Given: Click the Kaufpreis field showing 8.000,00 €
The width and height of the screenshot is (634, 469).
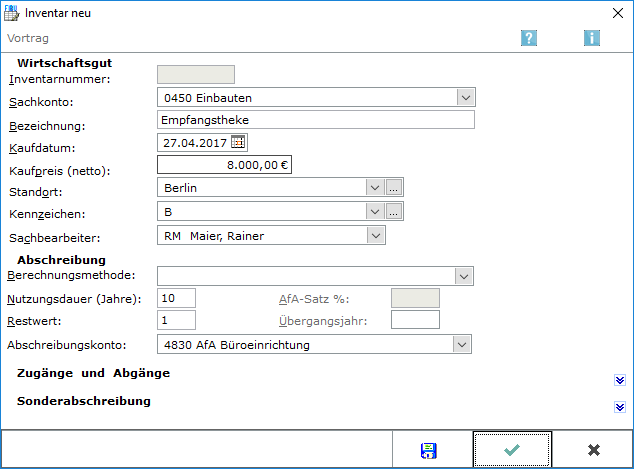Looking at the screenshot, I should pyautogui.click(x=224, y=165).
